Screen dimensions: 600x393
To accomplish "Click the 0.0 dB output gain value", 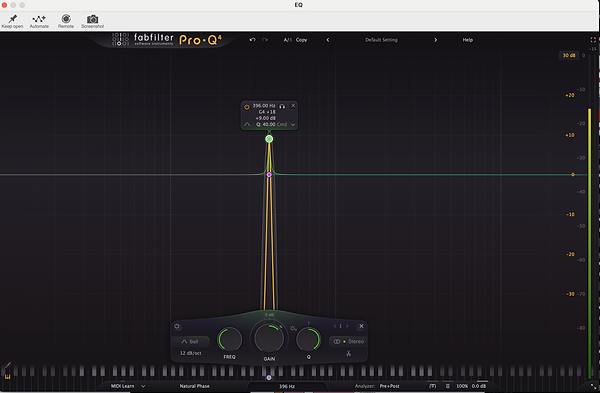I will pyautogui.click(x=479, y=386).
